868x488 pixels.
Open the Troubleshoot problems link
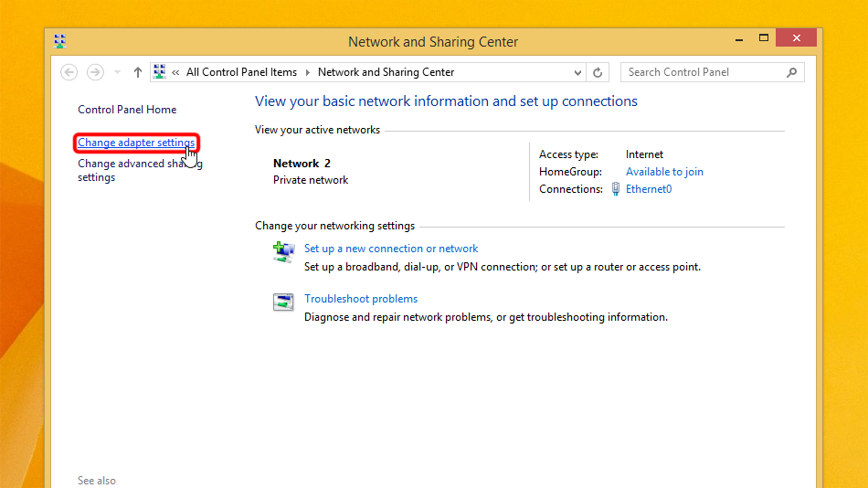coord(361,299)
